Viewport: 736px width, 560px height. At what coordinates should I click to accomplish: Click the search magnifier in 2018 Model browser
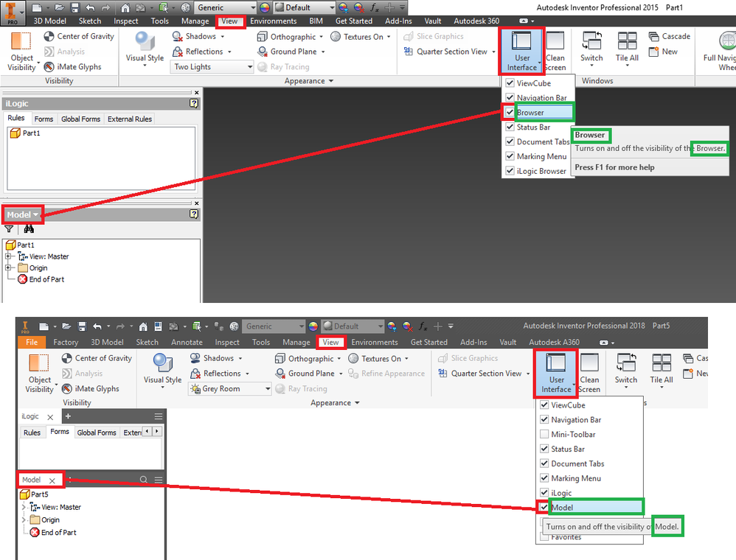point(144,480)
